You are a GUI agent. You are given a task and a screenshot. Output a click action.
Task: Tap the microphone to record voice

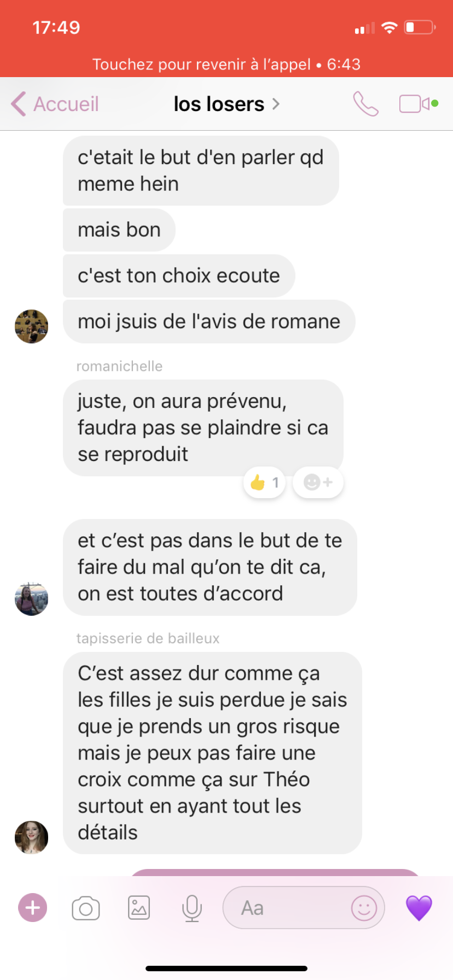(192, 908)
